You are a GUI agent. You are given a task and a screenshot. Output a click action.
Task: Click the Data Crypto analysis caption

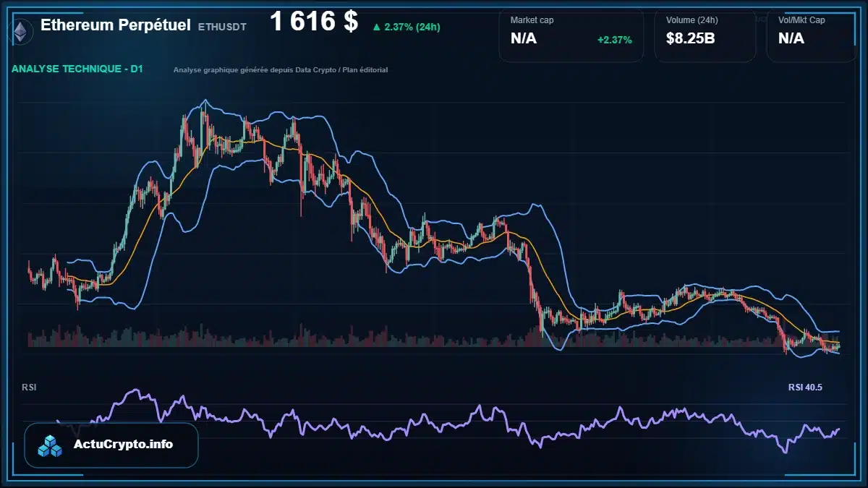(281, 70)
